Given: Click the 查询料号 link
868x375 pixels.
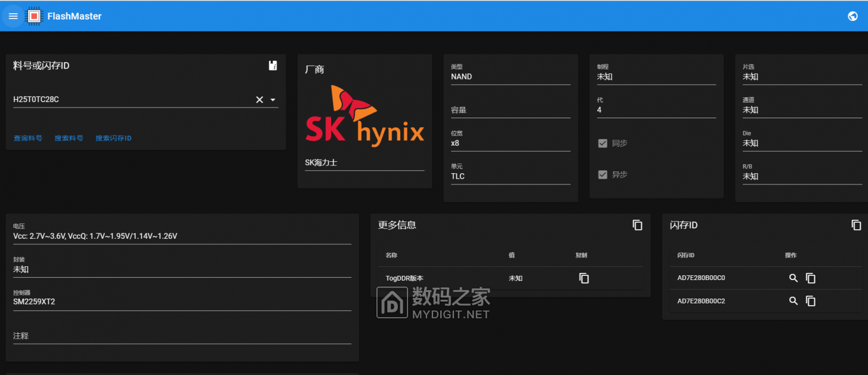Looking at the screenshot, I should tap(27, 138).
